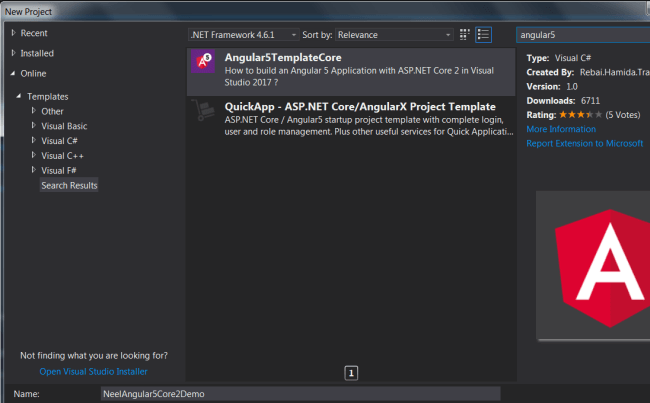
Task: Collapse the Online node
Action: coord(13,73)
